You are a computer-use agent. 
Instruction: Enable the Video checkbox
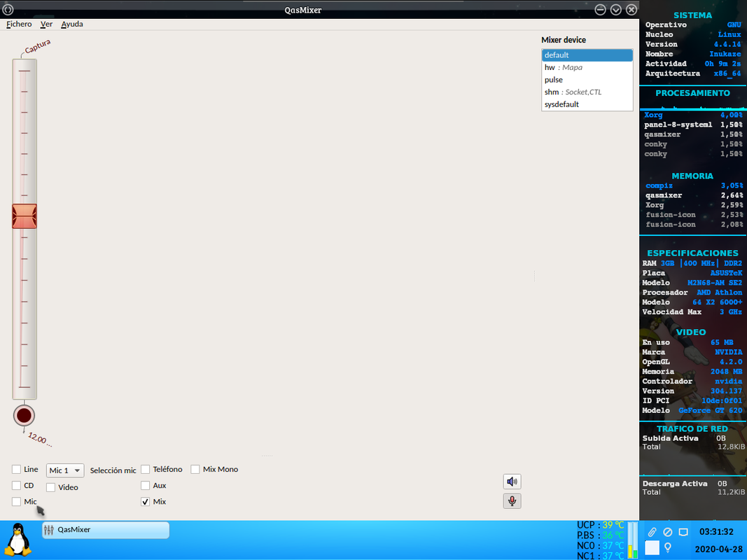50,487
